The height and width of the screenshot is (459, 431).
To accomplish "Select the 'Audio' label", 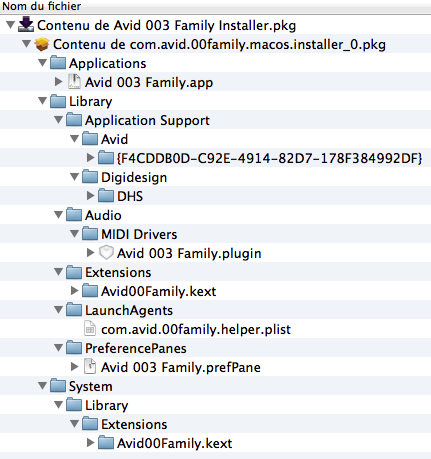I will [x=103, y=215].
